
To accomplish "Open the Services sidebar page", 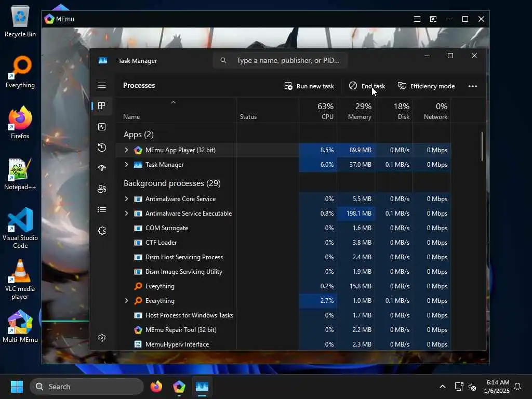I will pos(102,231).
